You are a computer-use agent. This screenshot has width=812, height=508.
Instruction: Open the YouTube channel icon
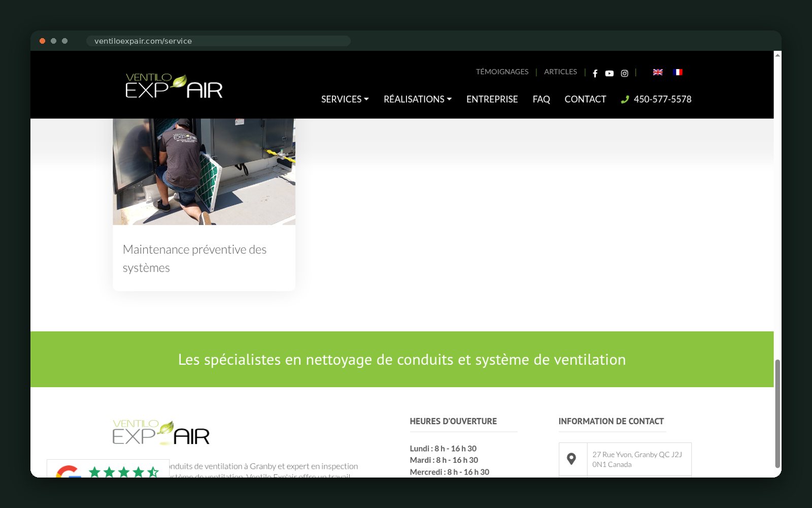[x=610, y=73]
